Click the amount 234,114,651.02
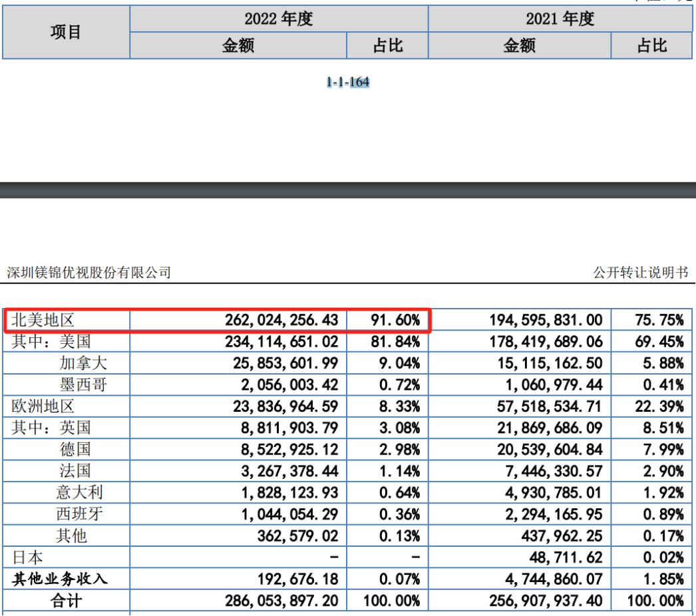696x616 pixels. point(281,341)
